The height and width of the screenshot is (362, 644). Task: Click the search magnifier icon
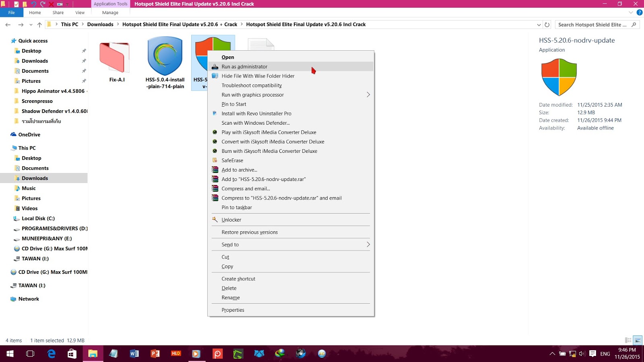(x=634, y=25)
